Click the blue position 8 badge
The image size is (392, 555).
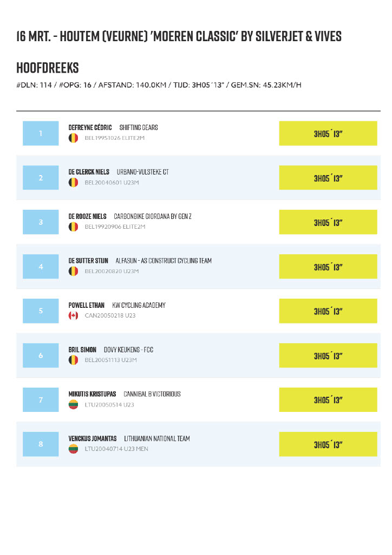[x=41, y=444]
